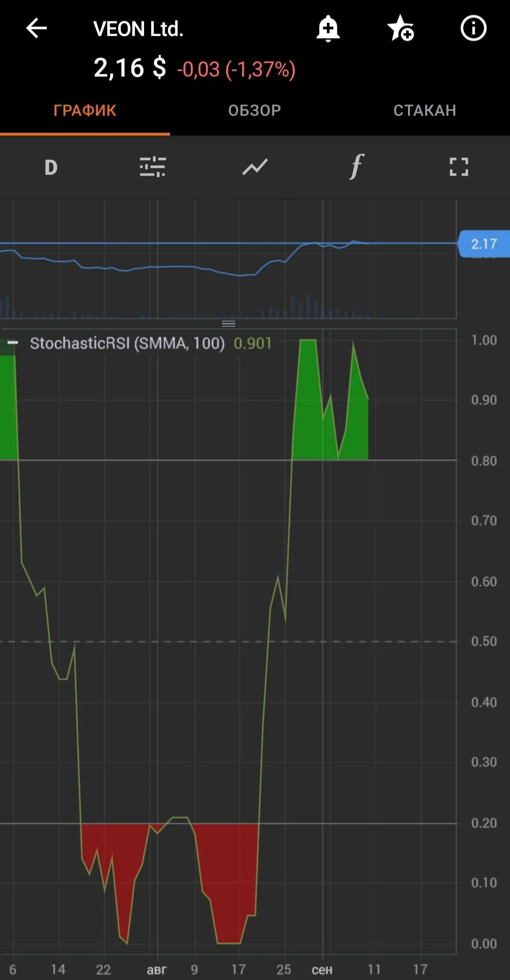Click the 14 date axis label

tap(58, 970)
